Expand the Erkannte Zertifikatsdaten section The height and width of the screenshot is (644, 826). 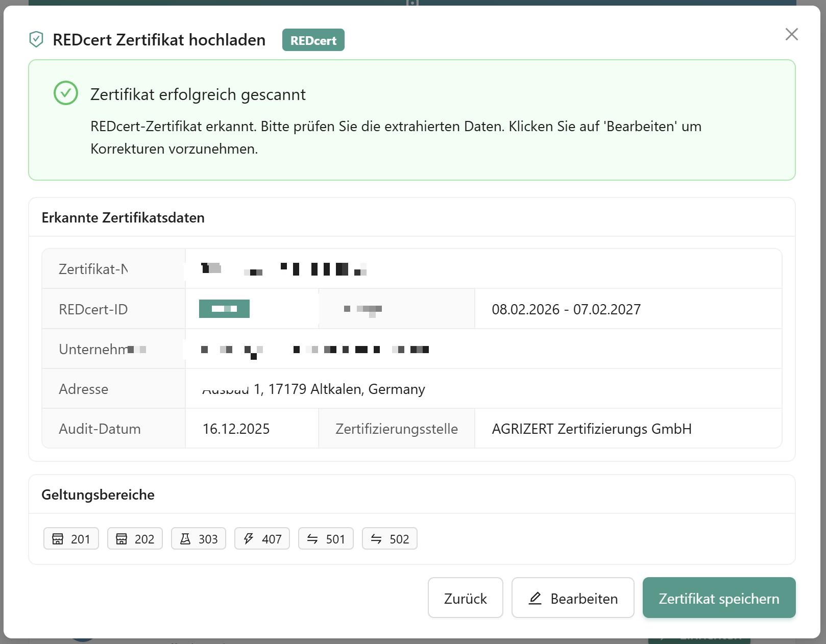[x=123, y=217]
